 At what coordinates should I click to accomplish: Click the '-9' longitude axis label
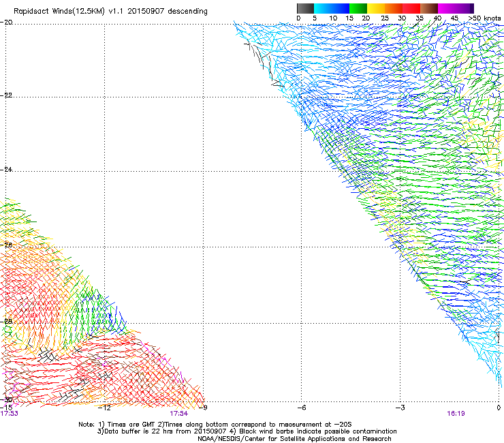(203, 408)
